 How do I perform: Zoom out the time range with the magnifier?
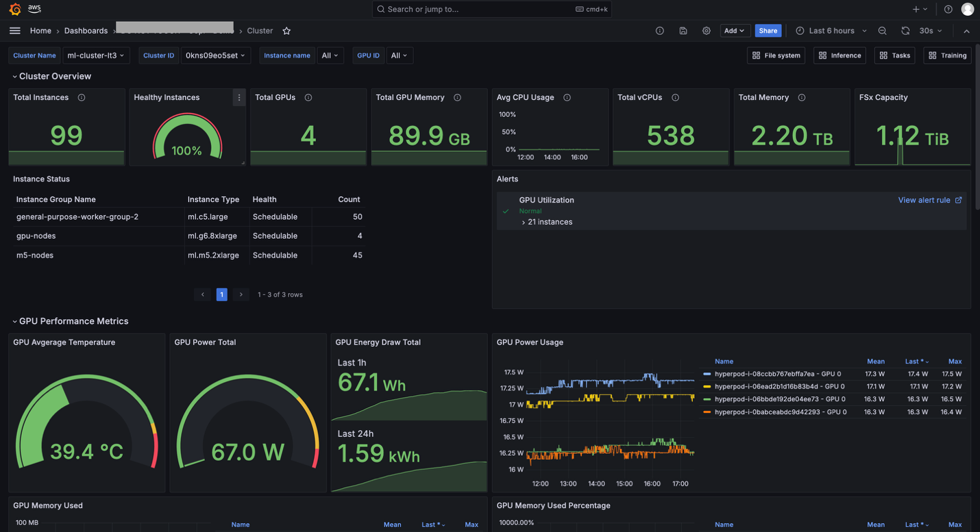tap(882, 31)
